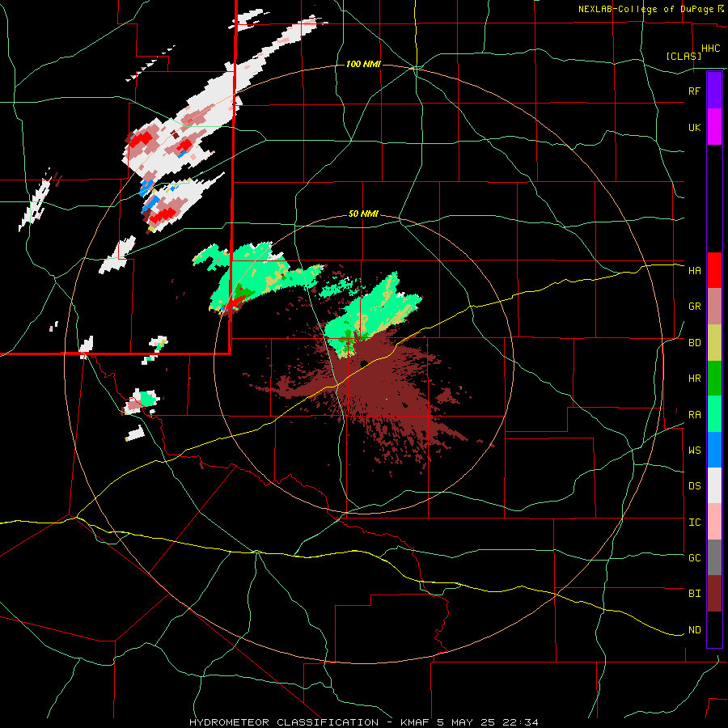Viewport: 728px width, 728px height.
Task: Click the RF legend label
Action: [694, 91]
